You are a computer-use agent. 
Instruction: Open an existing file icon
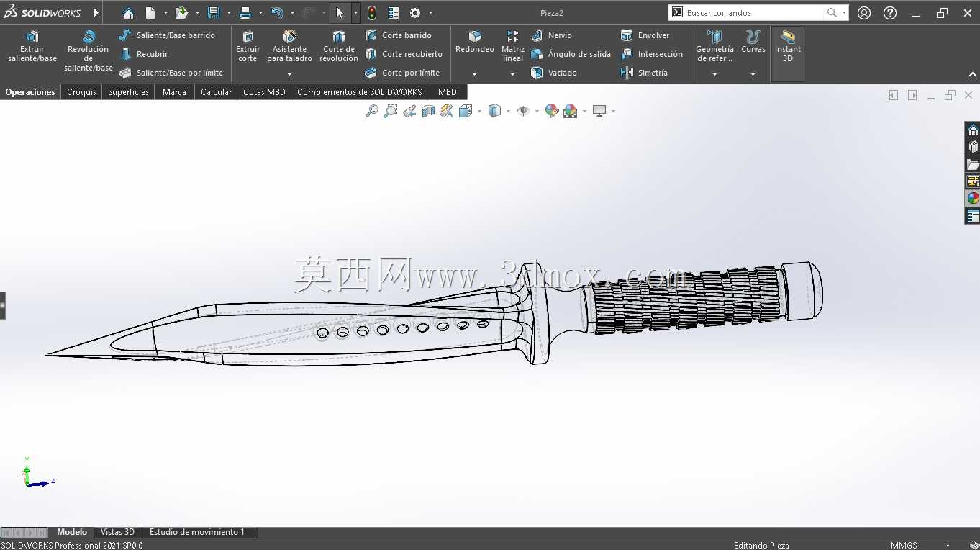[181, 13]
